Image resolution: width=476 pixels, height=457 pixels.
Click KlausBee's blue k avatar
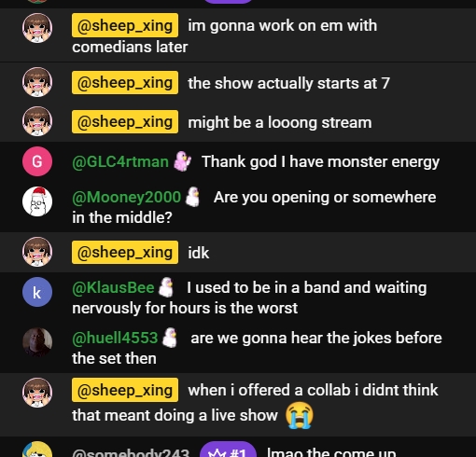click(37, 292)
